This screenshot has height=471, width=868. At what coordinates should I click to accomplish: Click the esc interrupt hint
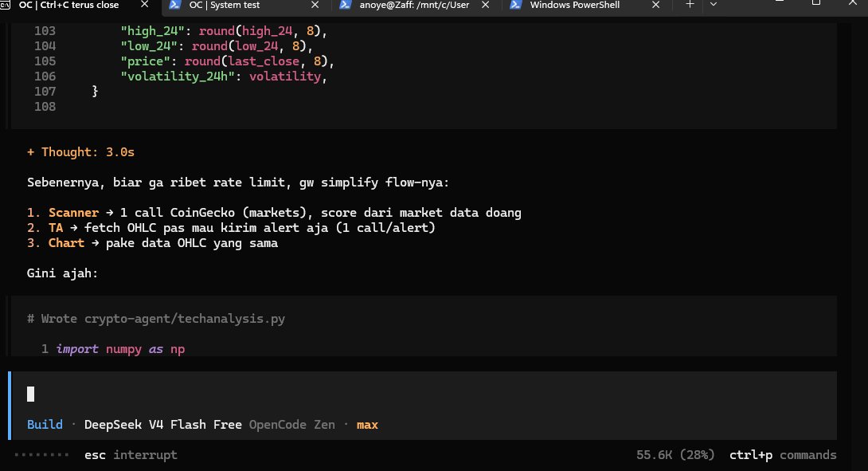pos(131,455)
